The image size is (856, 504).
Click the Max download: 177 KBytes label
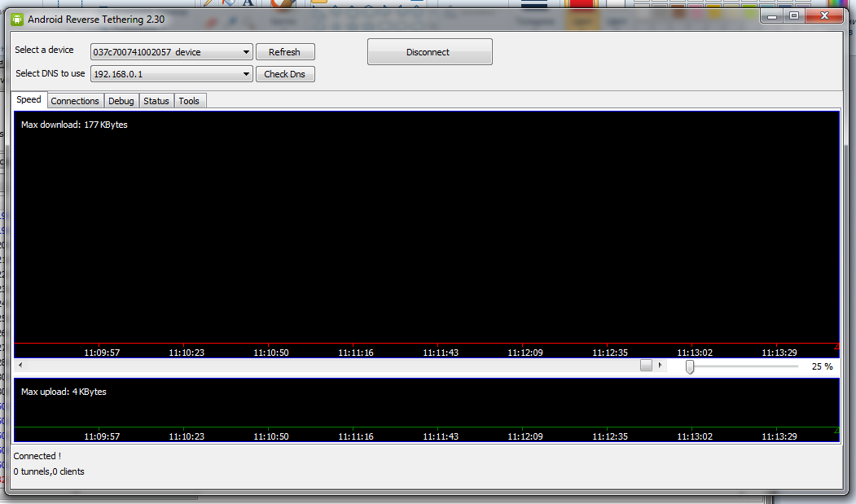tap(74, 125)
